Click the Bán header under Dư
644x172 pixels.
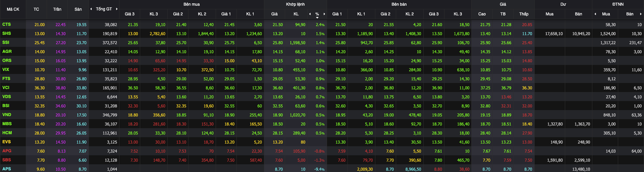point(579,14)
